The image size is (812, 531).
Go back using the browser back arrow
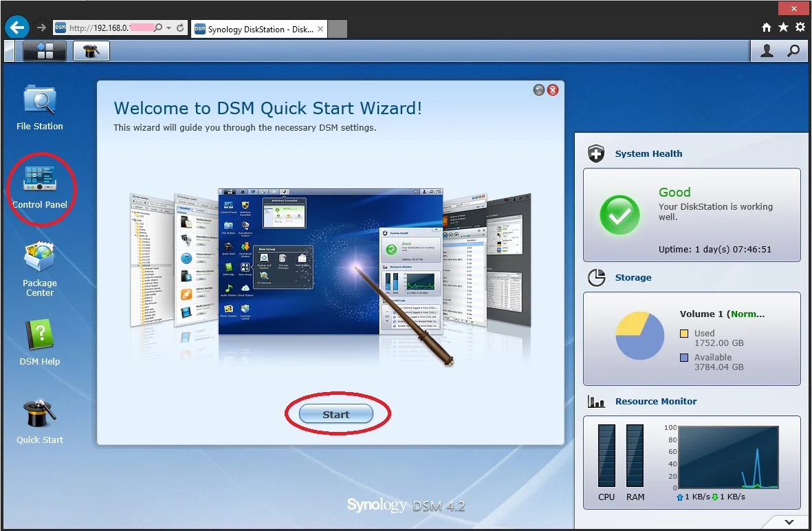17,28
